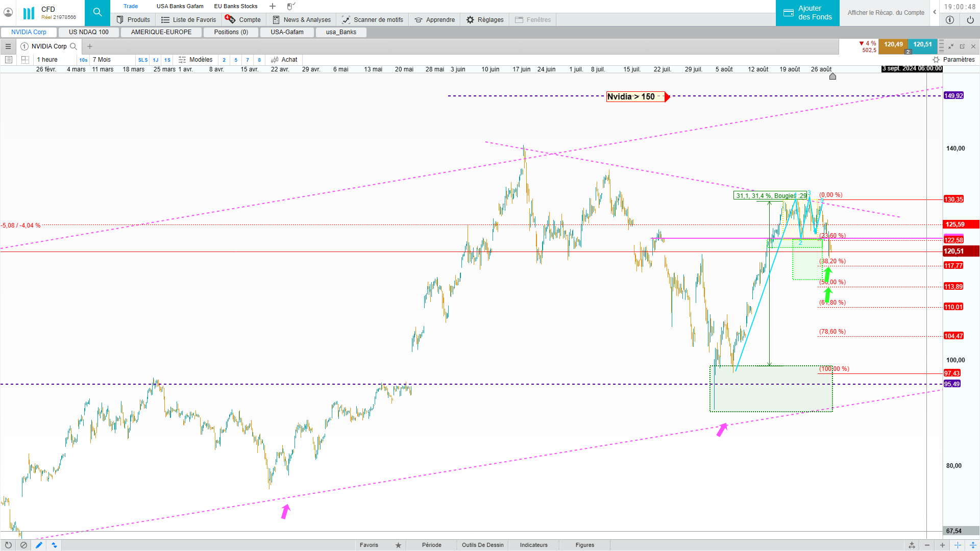
Task: Click the search magnifier in blue header
Action: tap(97, 12)
